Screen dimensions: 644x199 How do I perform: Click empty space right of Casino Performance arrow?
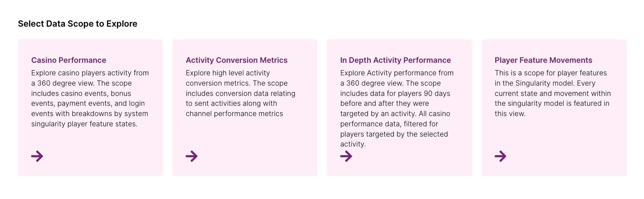point(103,156)
